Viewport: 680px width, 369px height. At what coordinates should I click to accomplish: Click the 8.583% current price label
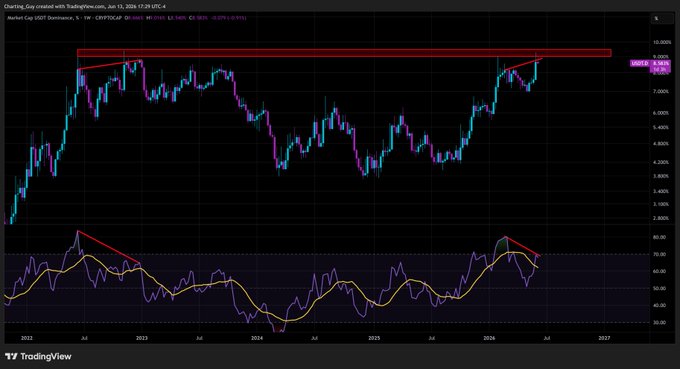(x=660, y=63)
